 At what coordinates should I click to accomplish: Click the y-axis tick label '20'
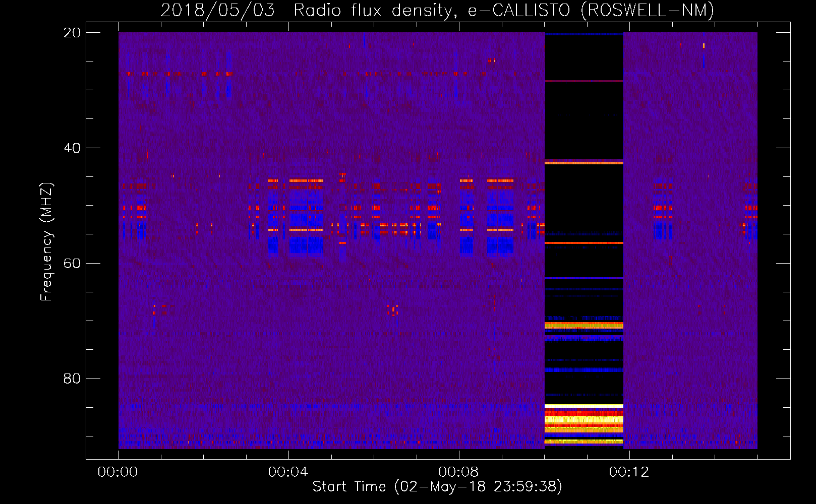[x=72, y=32]
